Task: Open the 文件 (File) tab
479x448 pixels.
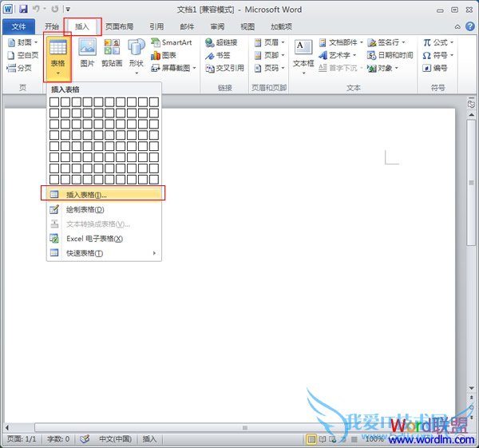Action: tap(18, 26)
